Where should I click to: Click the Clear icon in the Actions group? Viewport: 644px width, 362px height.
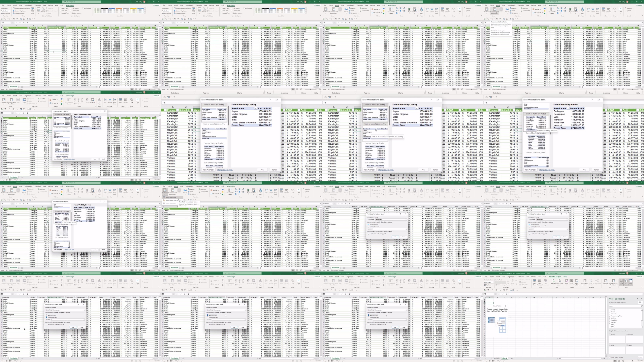point(567,281)
